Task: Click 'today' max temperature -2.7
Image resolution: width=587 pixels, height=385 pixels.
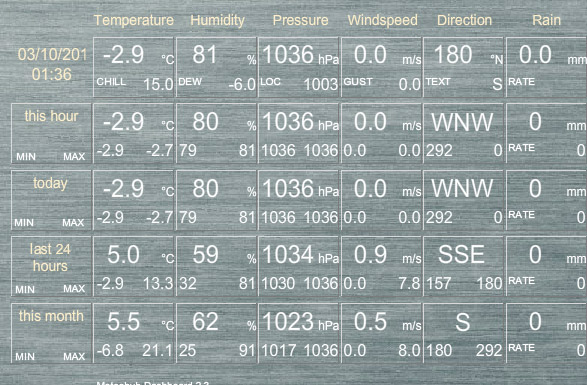Action: pyautogui.click(x=159, y=217)
